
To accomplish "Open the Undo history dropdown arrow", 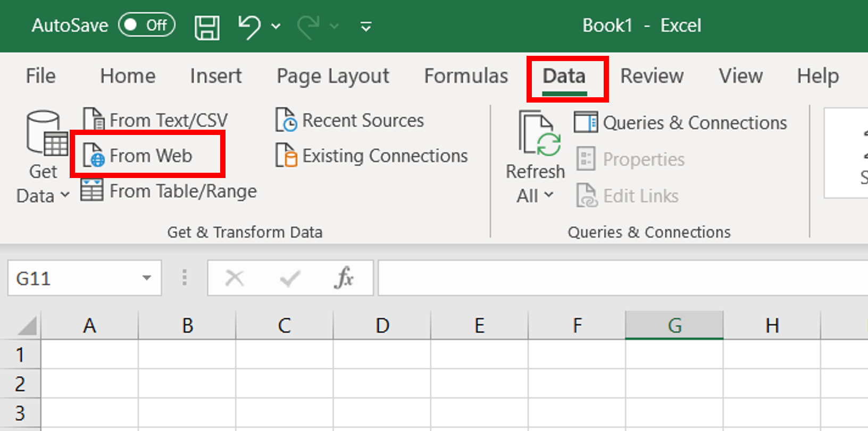I will pyautogui.click(x=276, y=26).
